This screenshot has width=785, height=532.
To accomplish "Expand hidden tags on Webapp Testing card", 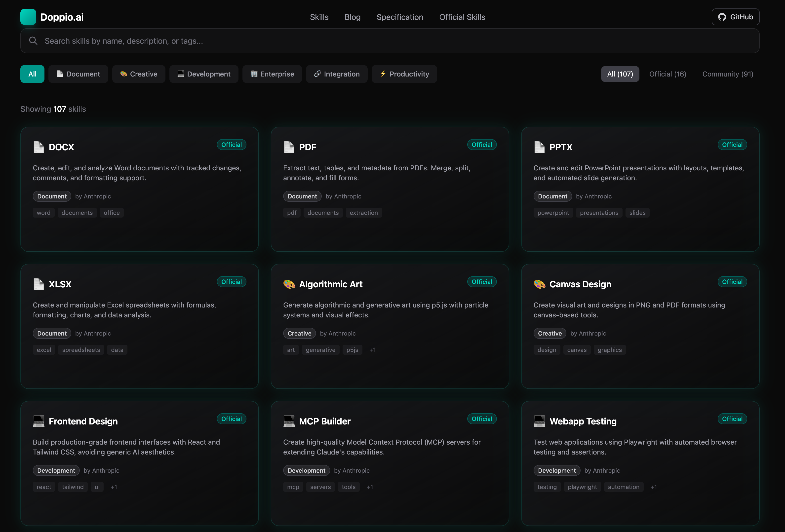I will click(654, 487).
